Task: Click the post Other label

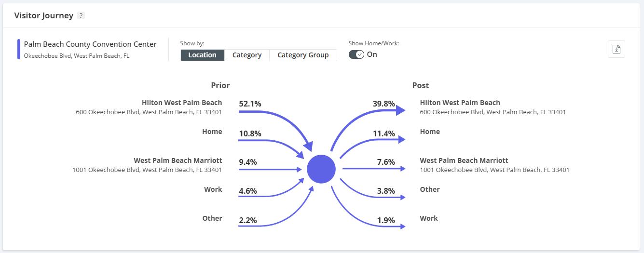Action: 429,189
